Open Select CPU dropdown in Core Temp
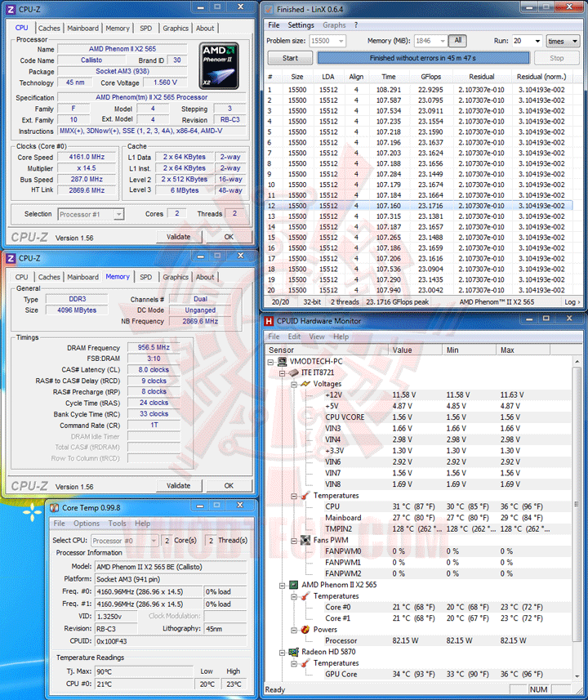588x700 pixels. click(x=154, y=541)
